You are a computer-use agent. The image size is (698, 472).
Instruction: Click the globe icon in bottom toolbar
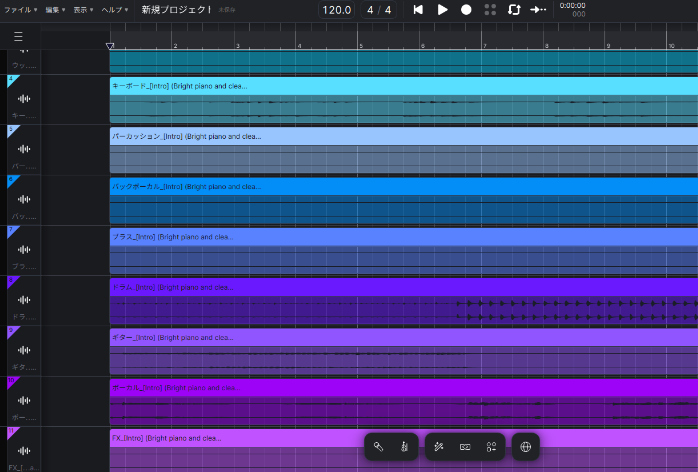click(x=526, y=446)
